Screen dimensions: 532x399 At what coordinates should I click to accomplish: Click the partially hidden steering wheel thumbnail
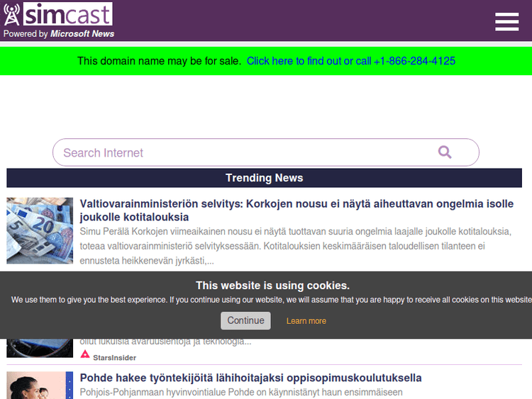40,347
